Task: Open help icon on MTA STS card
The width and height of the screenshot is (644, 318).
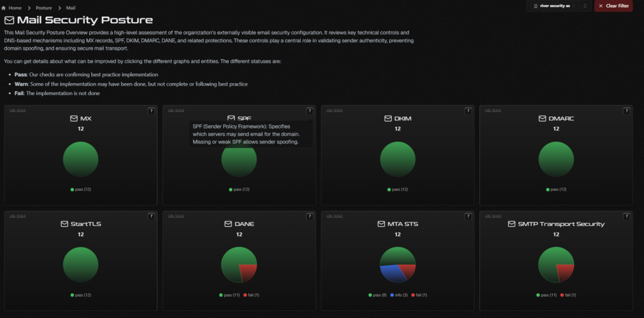Action: click(x=468, y=217)
